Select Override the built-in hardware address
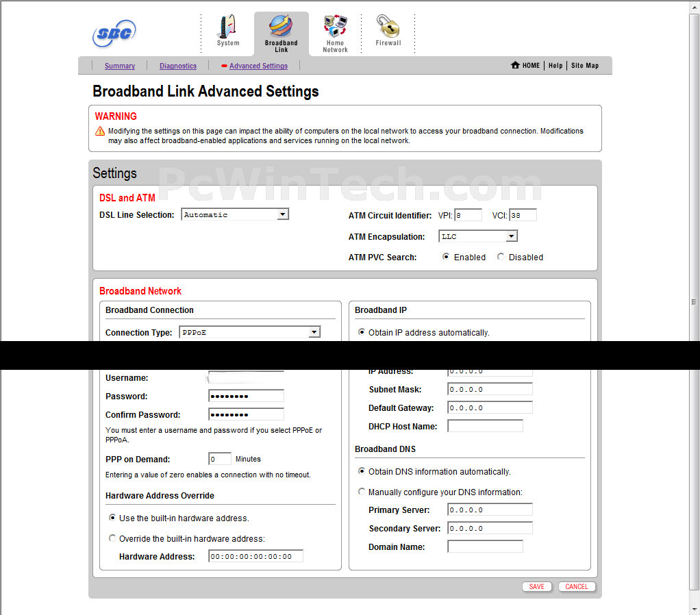The image size is (700, 615). pos(112,538)
